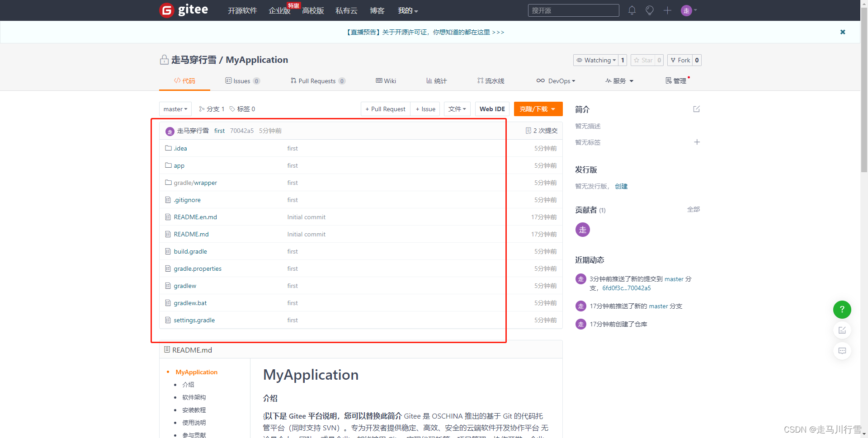Image resolution: width=868 pixels, height=438 pixels.
Task: Jump to 安装教程 in README outline
Action: click(x=194, y=410)
